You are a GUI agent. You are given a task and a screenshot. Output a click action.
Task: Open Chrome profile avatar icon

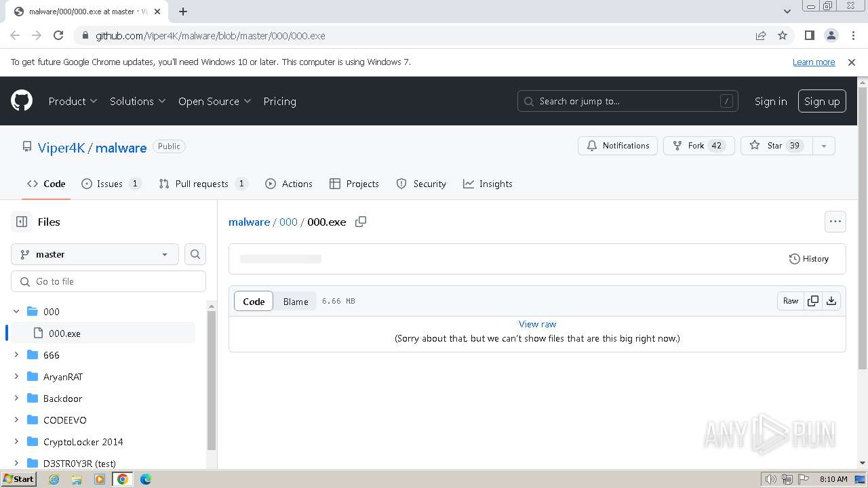831,35
